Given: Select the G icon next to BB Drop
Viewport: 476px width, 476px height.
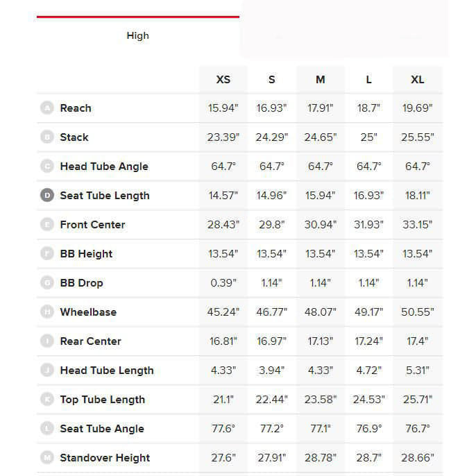Looking at the screenshot, I should tap(47, 283).
